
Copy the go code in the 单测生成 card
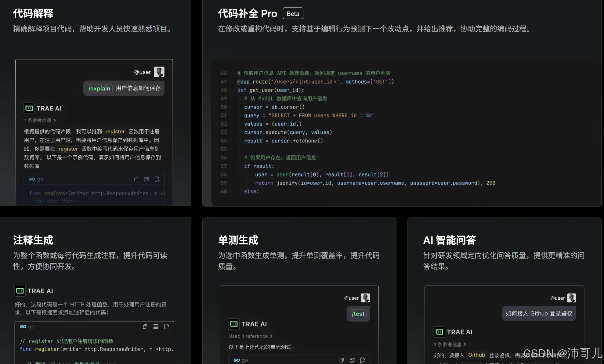342,360
